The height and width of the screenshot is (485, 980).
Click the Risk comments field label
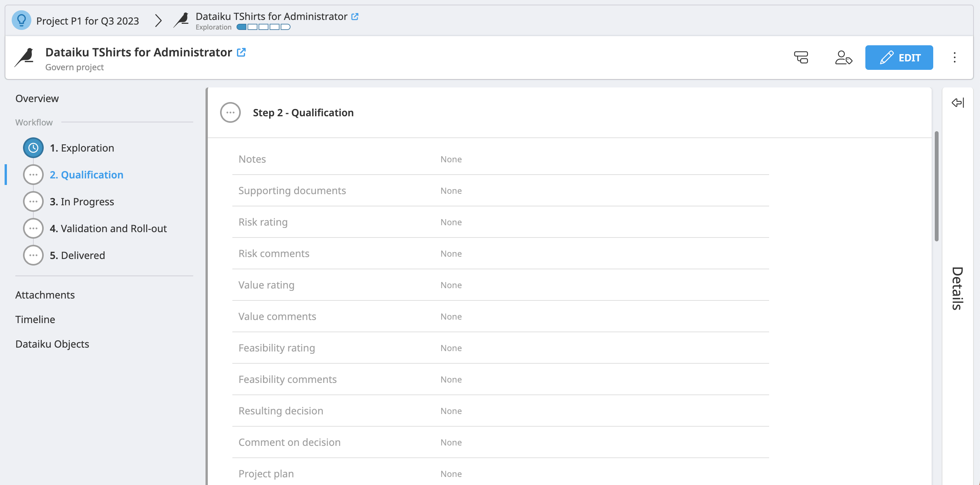pos(274,254)
